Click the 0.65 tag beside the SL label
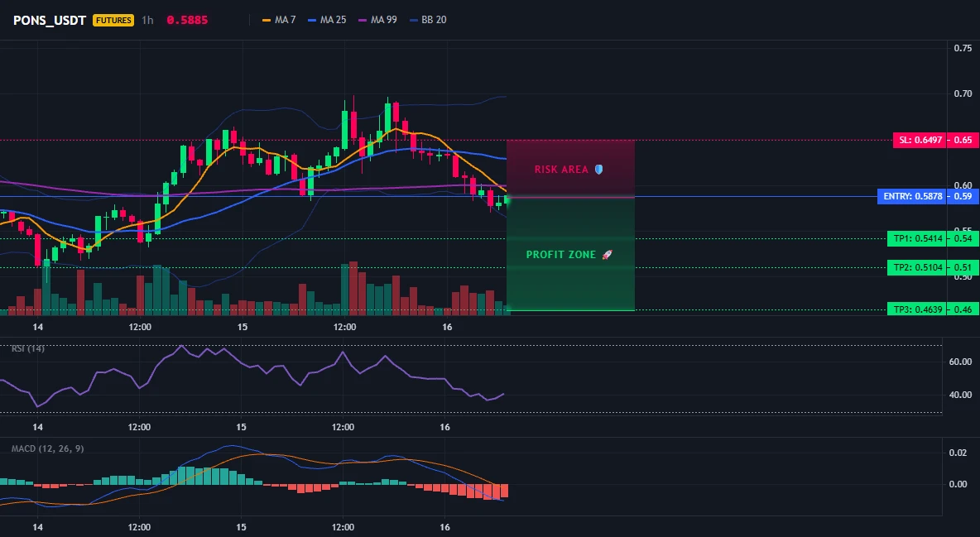 [x=963, y=140]
